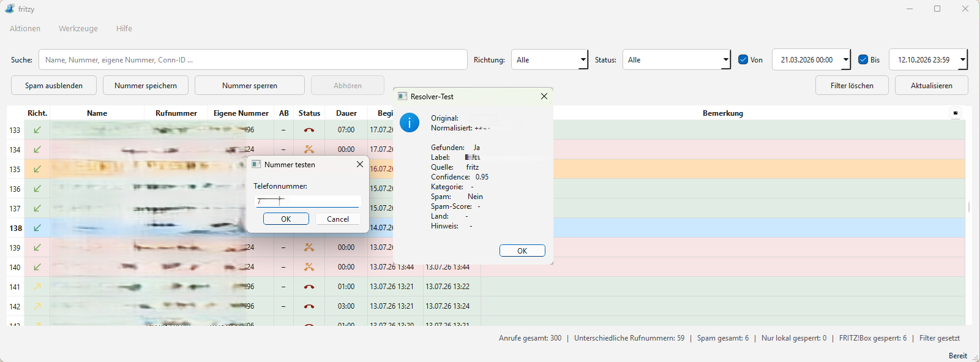The height and width of the screenshot is (362, 980).
Task: Click the outgoing call arrow in row 142
Action: coord(37,306)
